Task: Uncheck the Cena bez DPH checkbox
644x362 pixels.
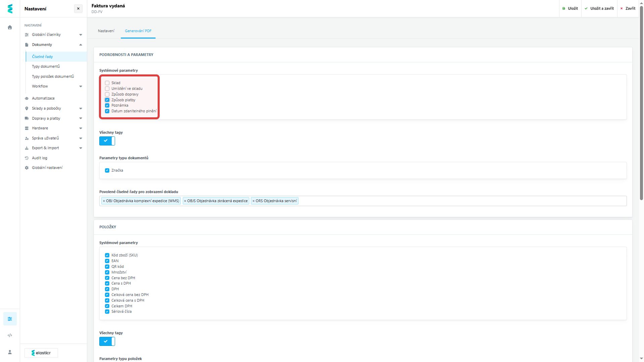Action: tap(107, 278)
